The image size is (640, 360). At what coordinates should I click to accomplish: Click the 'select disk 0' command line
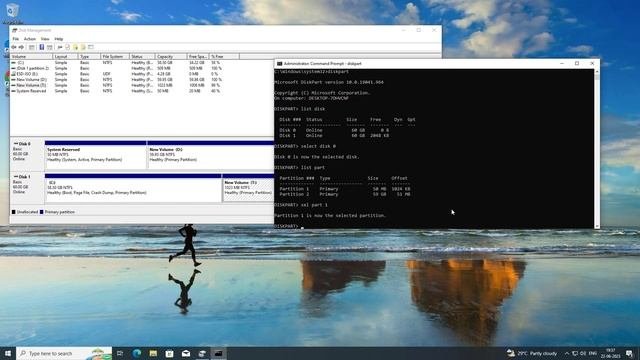305,146
